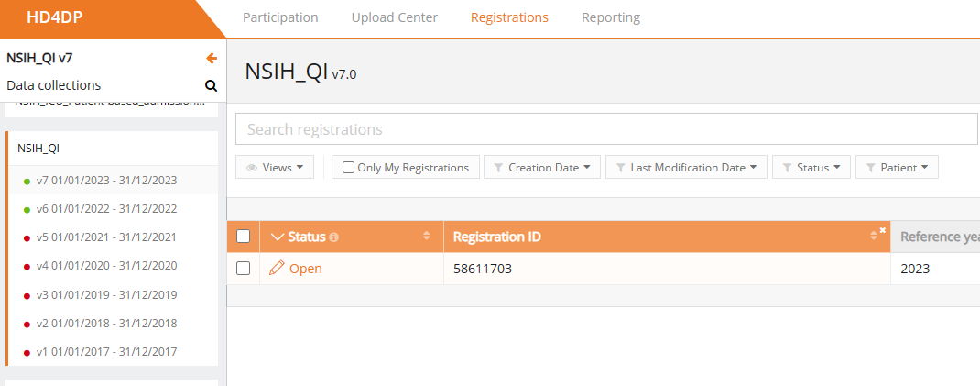This screenshot has height=386, width=980.
Task: Click the Status column sort arrows
Action: tap(426, 237)
